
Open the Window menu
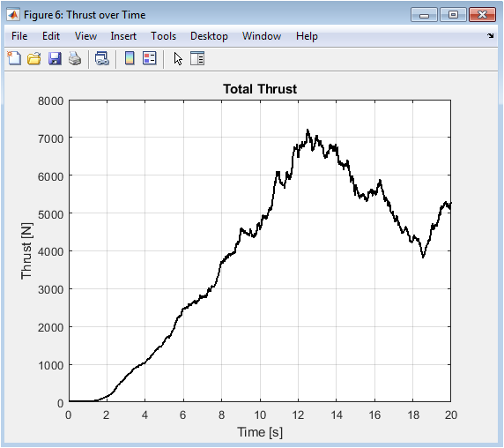(262, 36)
